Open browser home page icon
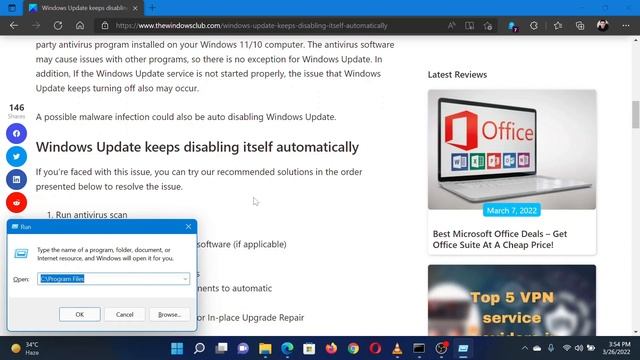This screenshot has width=640, height=360. point(80,26)
